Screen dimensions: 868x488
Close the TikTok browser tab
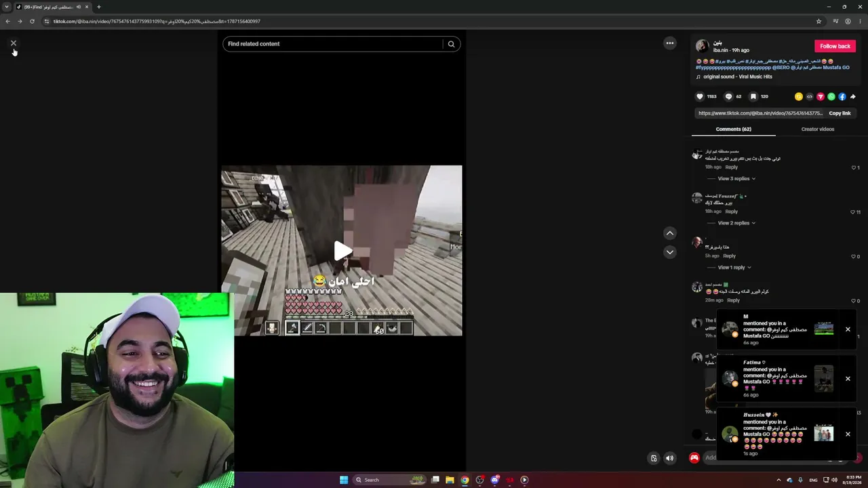87,7
